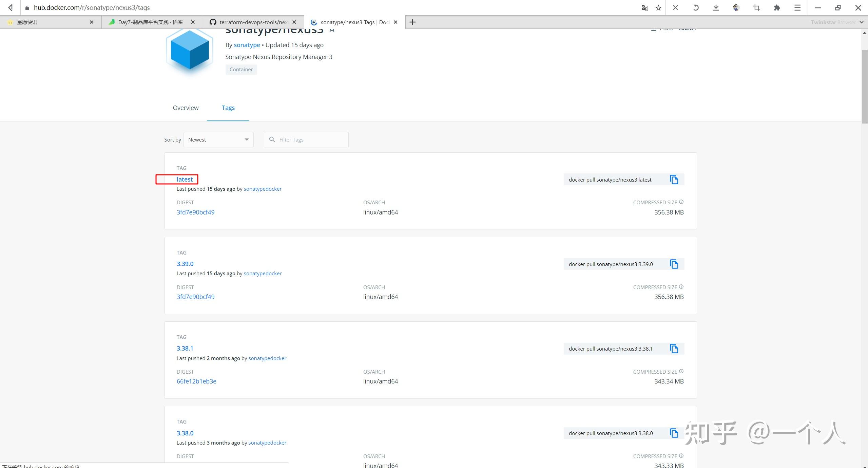Click the translate page icon
This screenshot has height=468, width=868.
click(644, 7)
